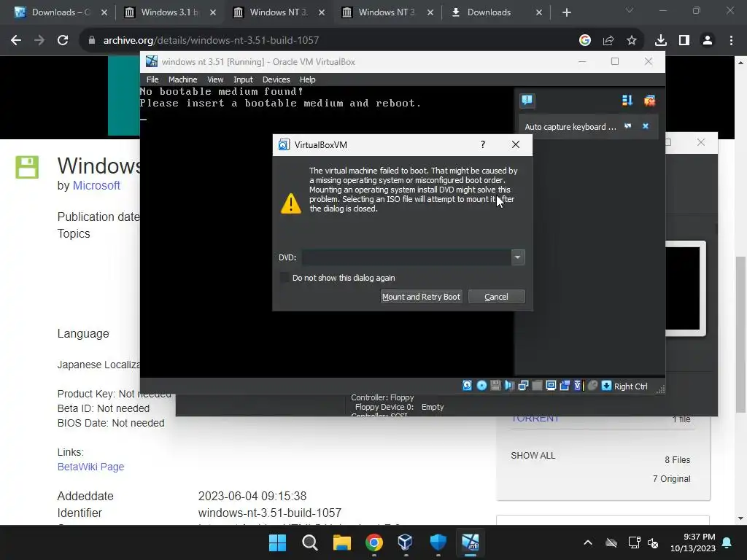Viewport: 747px width, 560px height.
Task: Open the BetaWiki Page link
Action: click(90, 467)
